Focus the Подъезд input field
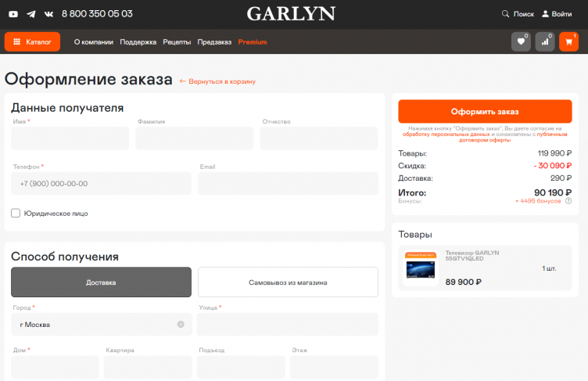588x381 pixels. point(241,367)
